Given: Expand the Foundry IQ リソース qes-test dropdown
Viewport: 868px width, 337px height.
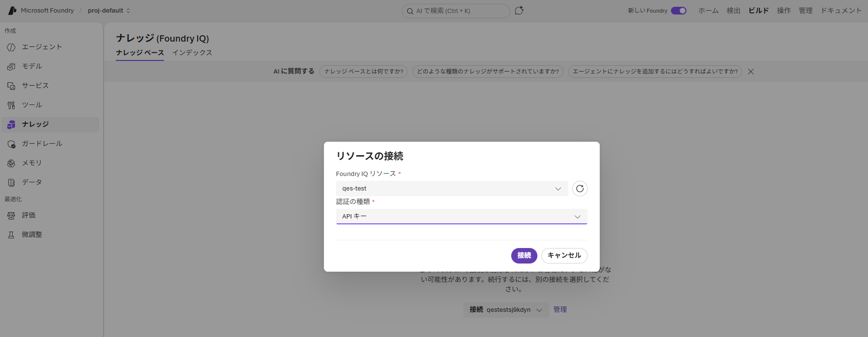Looking at the screenshot, I should 452,189.
